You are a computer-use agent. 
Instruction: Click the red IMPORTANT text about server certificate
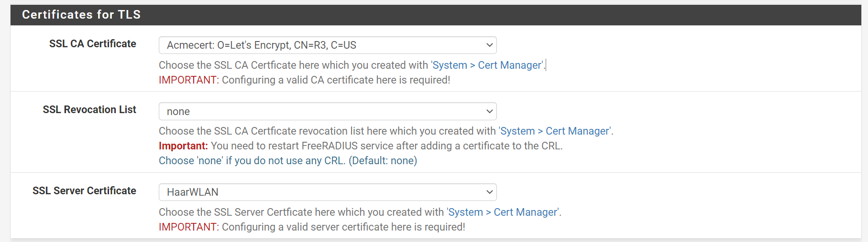[188, 227]
